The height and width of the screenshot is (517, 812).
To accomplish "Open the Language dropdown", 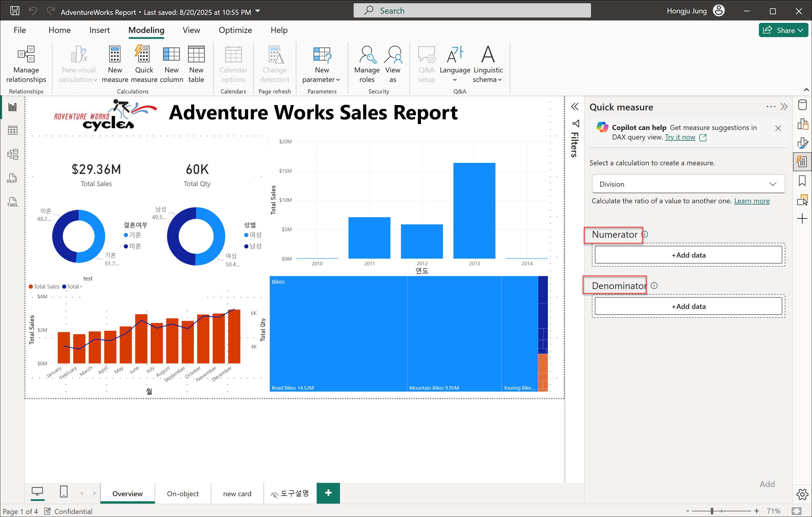I will [455, 64].
